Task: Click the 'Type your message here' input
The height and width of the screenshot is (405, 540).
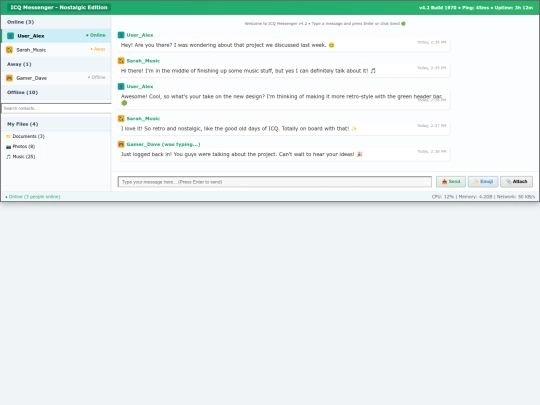Action: tap(274, 182)
